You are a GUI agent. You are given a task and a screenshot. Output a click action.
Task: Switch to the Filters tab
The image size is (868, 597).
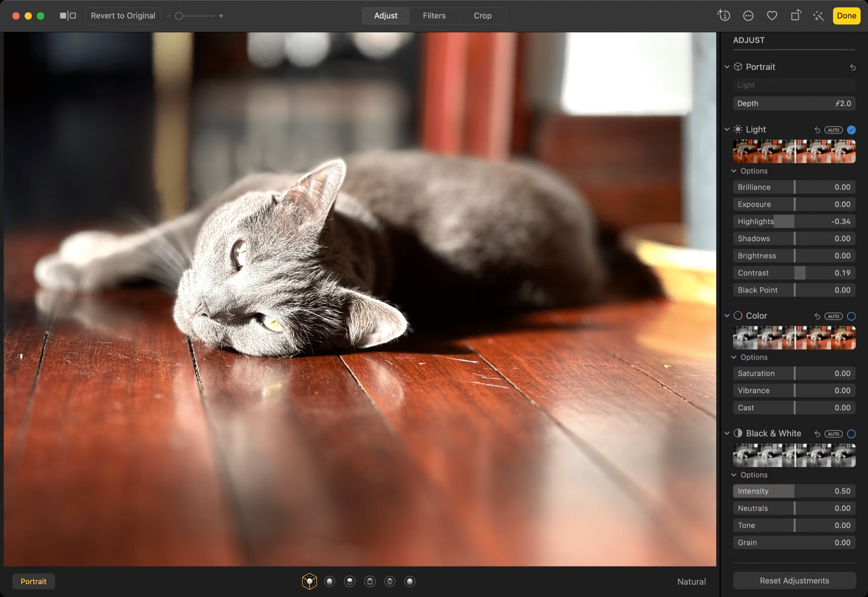[434, 16]
